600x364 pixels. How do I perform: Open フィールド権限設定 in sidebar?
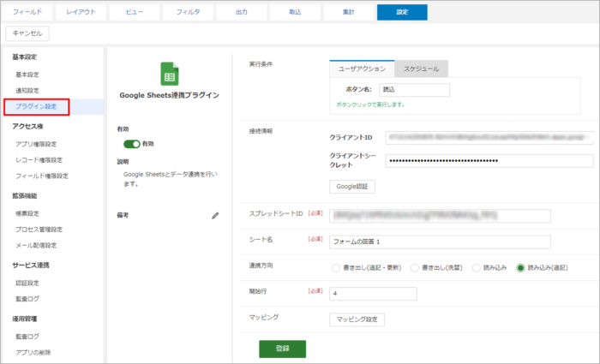point(42,176)
